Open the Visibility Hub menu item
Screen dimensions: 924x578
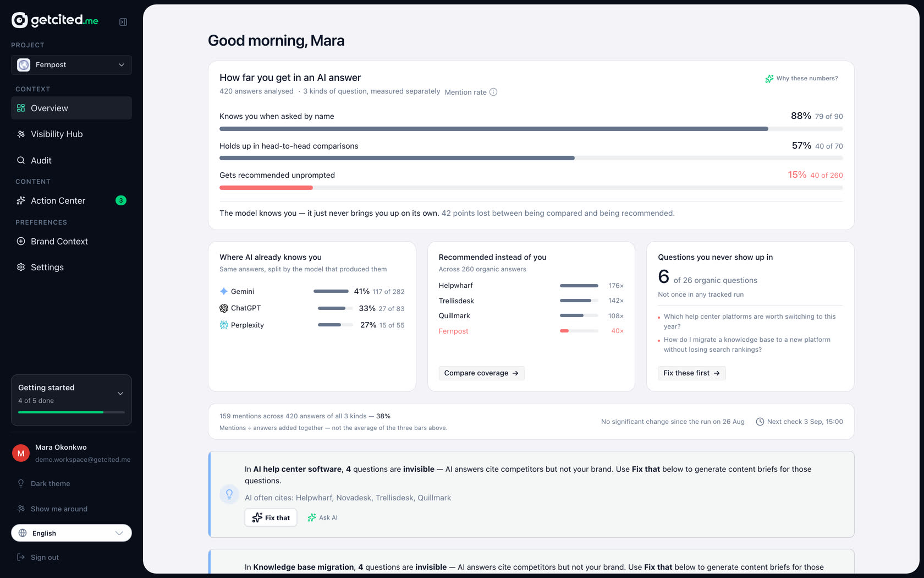[x=71, y=134]
